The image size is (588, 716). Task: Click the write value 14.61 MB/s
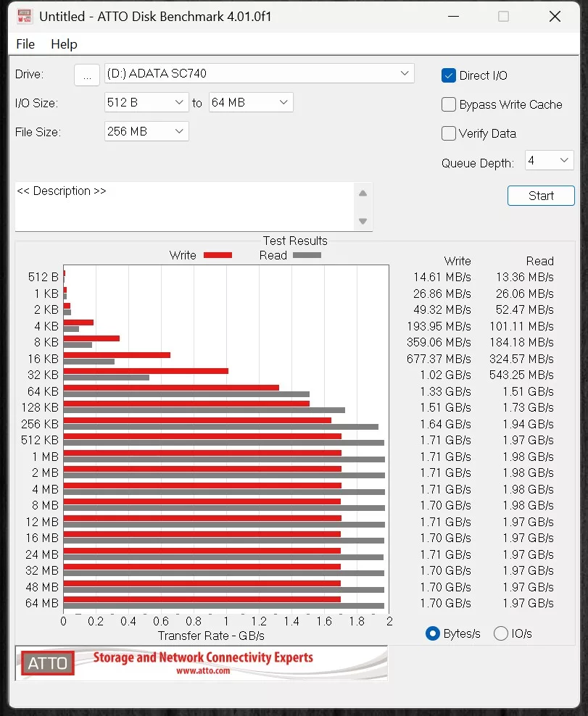click(x=442, y=277)
